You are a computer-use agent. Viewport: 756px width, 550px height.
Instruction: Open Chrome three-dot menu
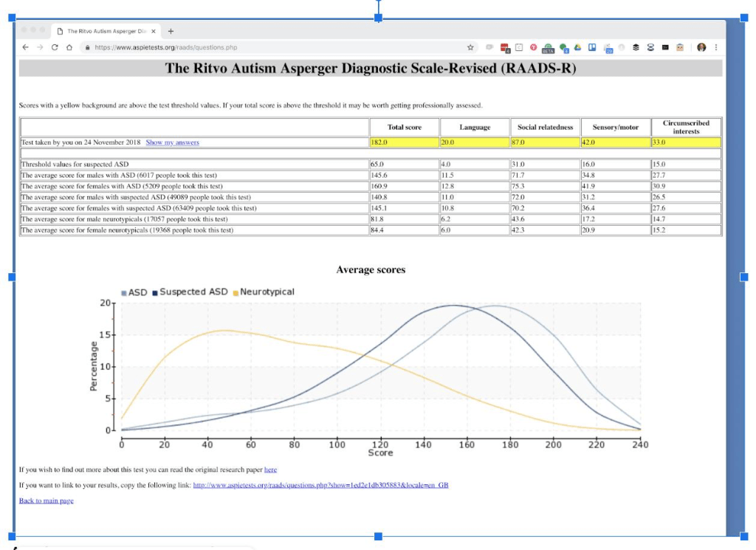tap(716, 47)
